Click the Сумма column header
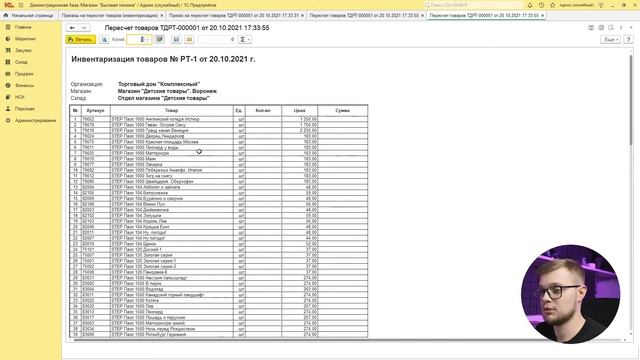This screenshot has height=360, width=640. point(342,111)
